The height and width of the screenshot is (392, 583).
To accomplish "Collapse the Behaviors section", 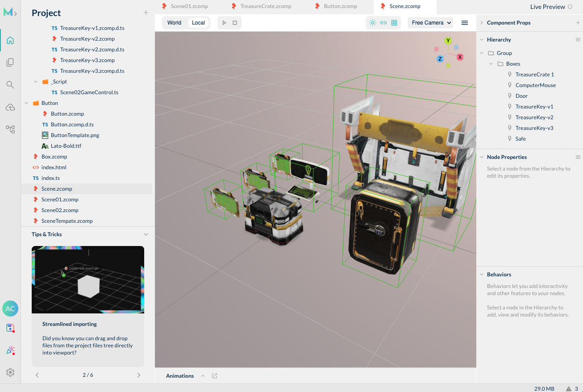I will [482, 275].
